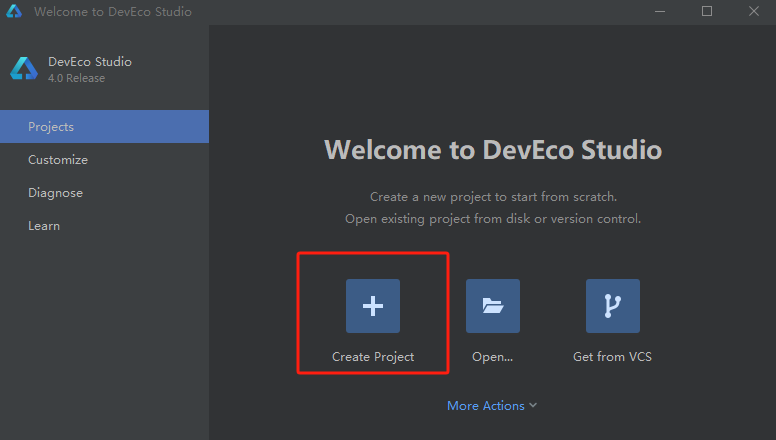Expand the More Actions dropdown

pyautogui.click(x=492, y=406)
